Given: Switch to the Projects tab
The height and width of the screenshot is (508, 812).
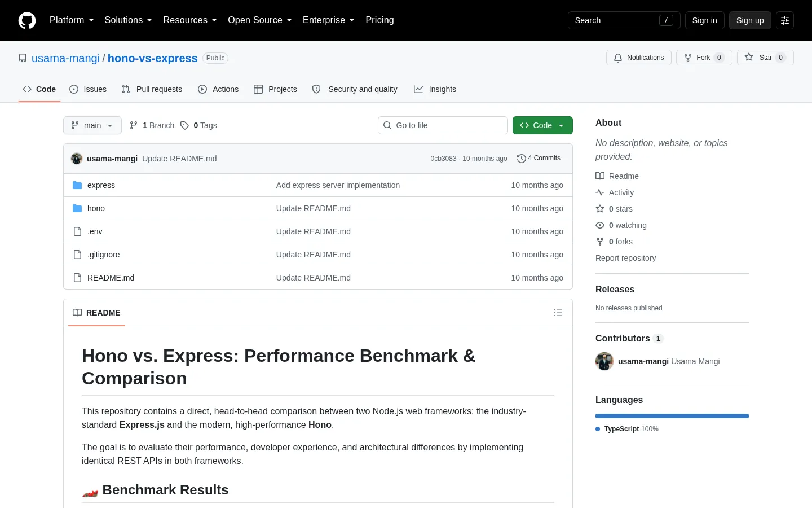Looking at the screenshot, I should pyautogui.click(x=275, y=89).
